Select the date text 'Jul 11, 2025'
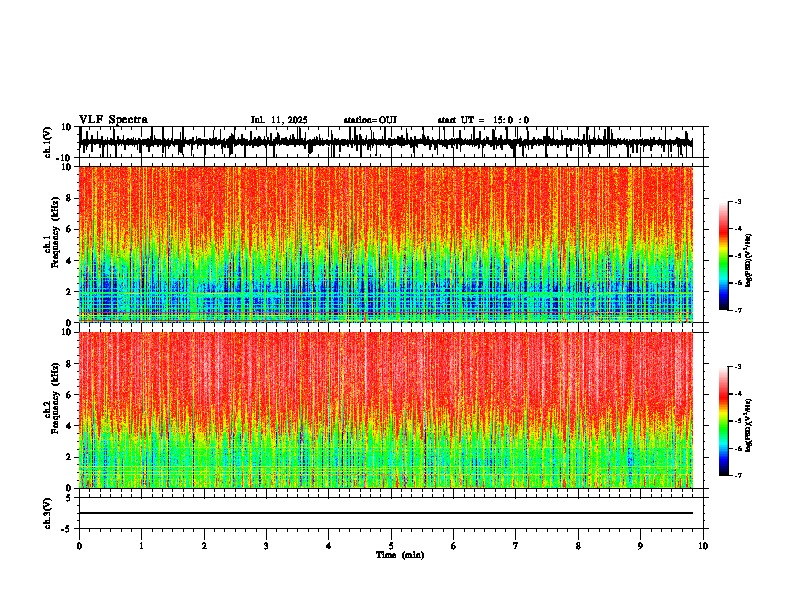 279,120
